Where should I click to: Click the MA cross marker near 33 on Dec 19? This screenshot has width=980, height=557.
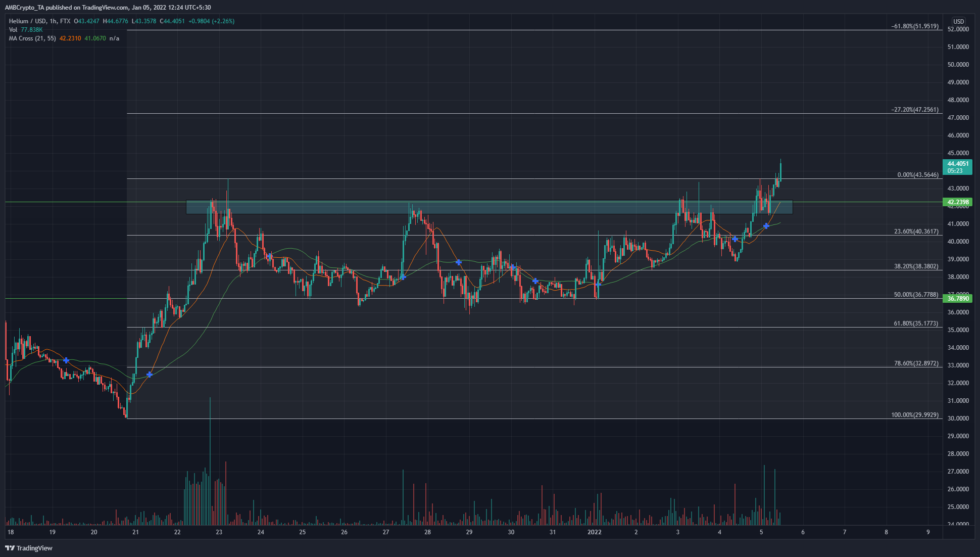66,360
